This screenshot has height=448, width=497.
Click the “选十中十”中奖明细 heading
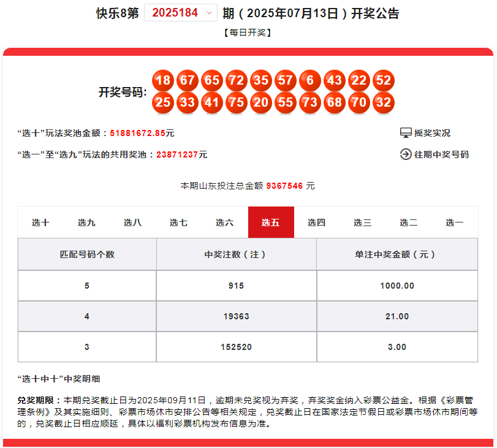(59, 379)
